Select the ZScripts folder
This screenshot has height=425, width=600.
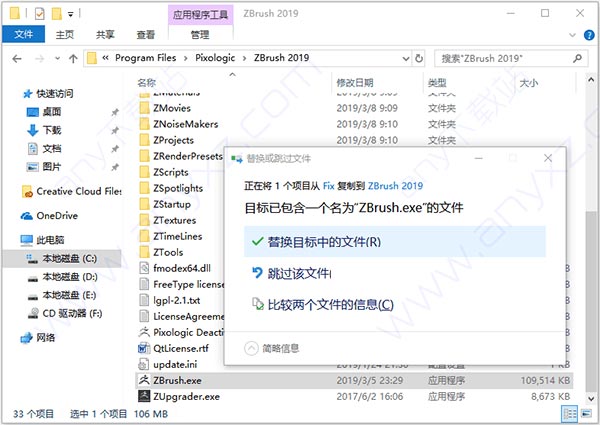[171, 173]
